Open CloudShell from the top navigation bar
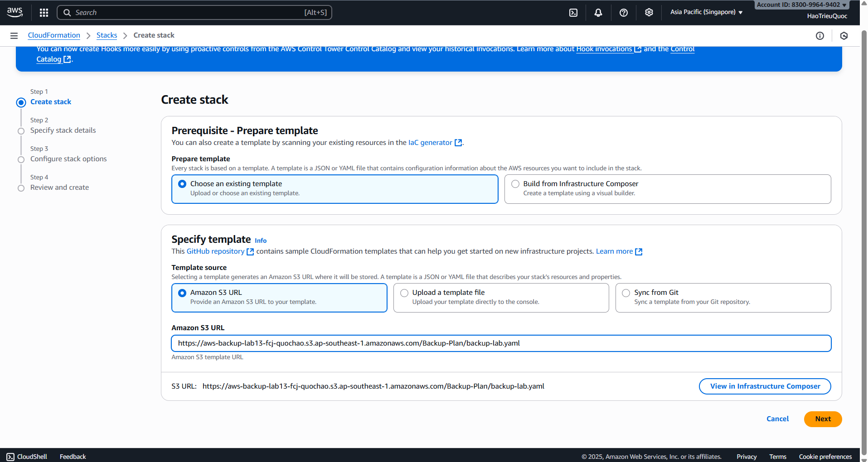Image resolution: width=868 pixels, height=462 pixels. 573,13
